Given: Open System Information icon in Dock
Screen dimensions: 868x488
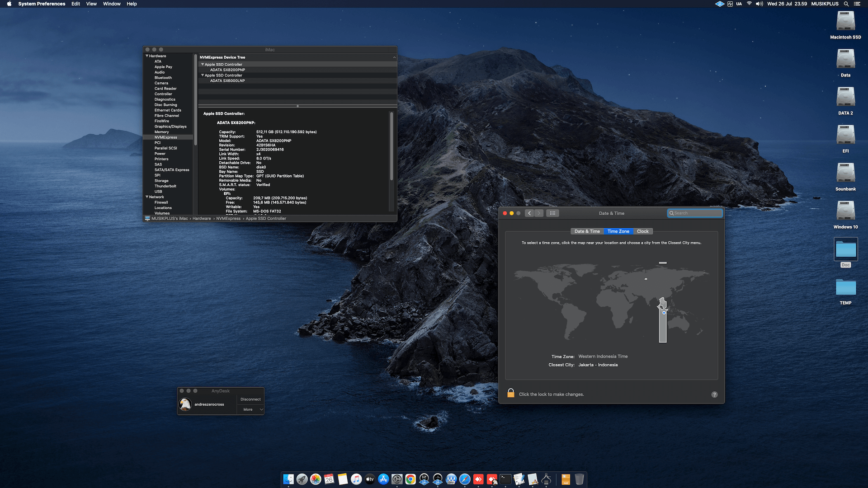Looking at the screenshot, I should (546, 479).
